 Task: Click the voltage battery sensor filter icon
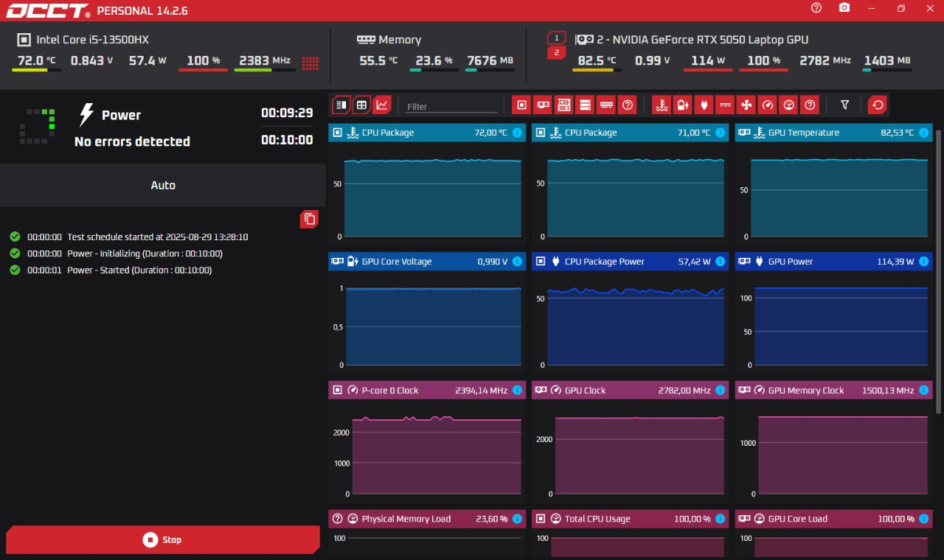coord(682,105)
